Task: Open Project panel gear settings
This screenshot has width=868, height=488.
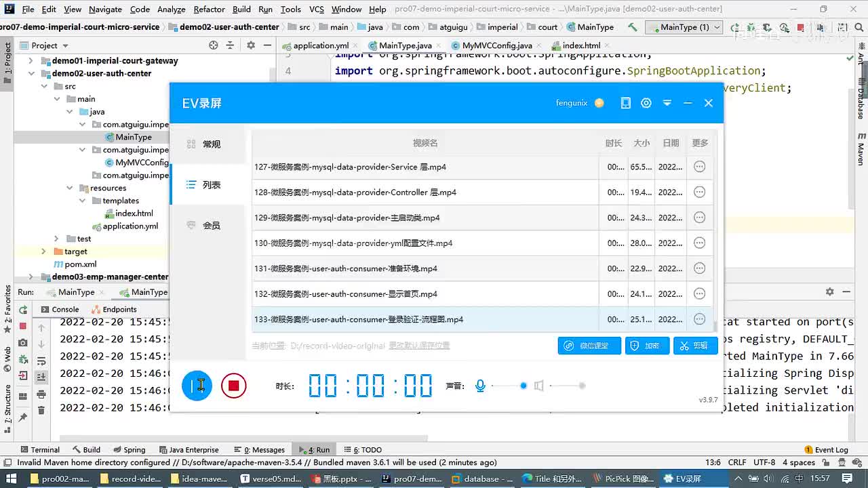Action: [250, 45]
